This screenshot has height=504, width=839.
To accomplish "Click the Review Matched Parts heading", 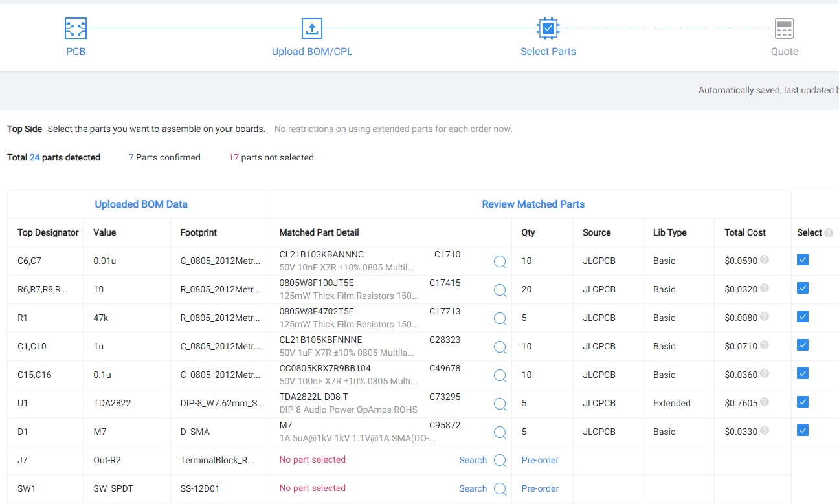I will point(533,204).
